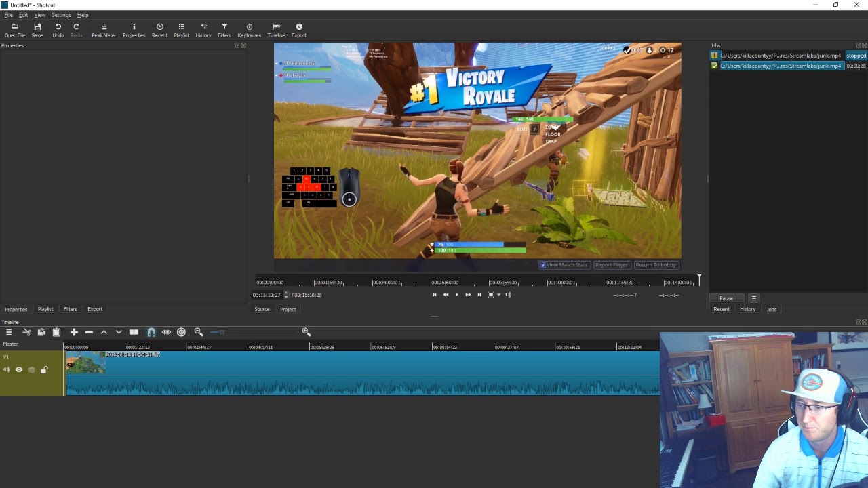Play the video in the player
This screenshot has height=488, width=868.
point(456,295)
